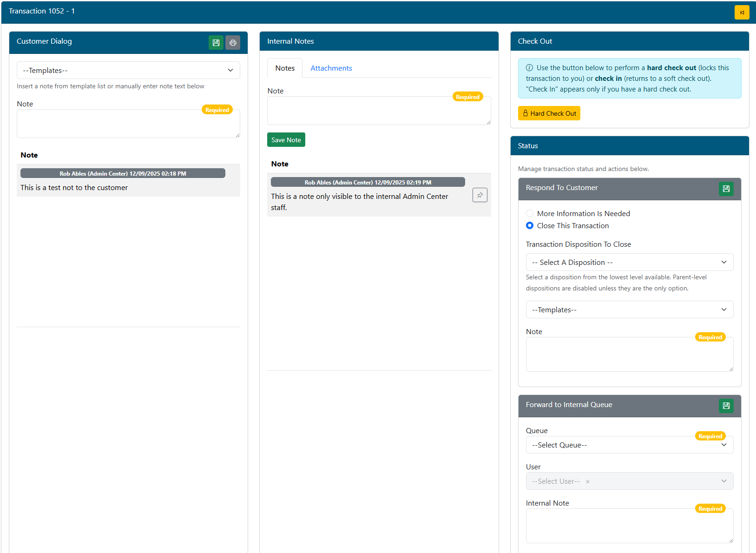756x553 pixels.
Task: Switch to the Notes tab
Action: (285, 68)
